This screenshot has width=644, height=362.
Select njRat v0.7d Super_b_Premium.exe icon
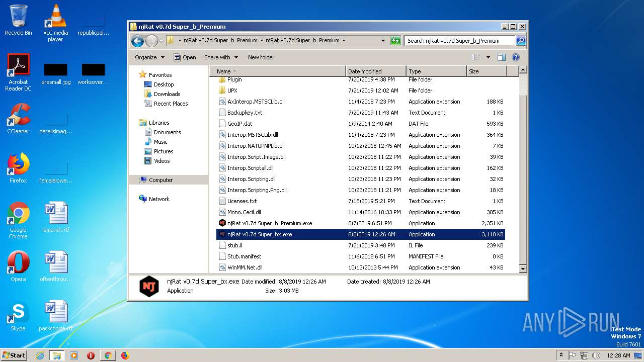222,223
